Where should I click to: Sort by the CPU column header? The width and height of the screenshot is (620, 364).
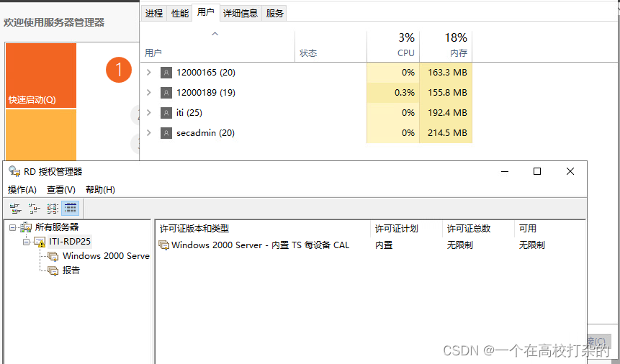coord(393,46)
